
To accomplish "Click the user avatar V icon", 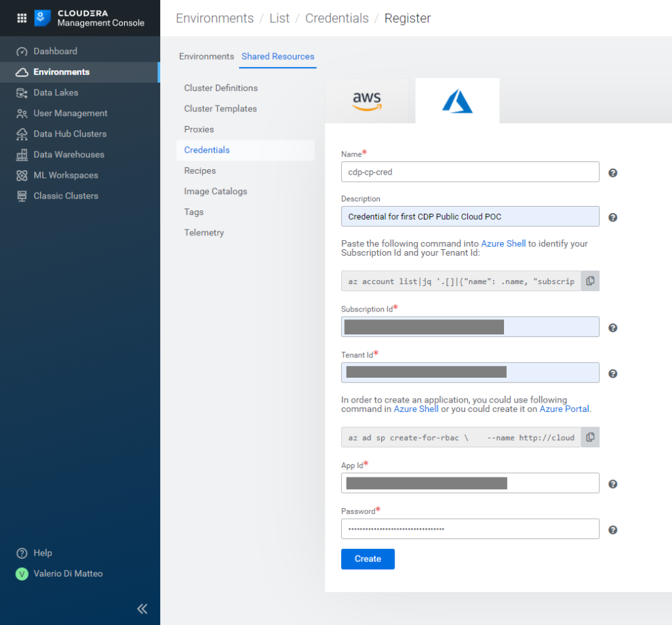I will click(22, 574).
